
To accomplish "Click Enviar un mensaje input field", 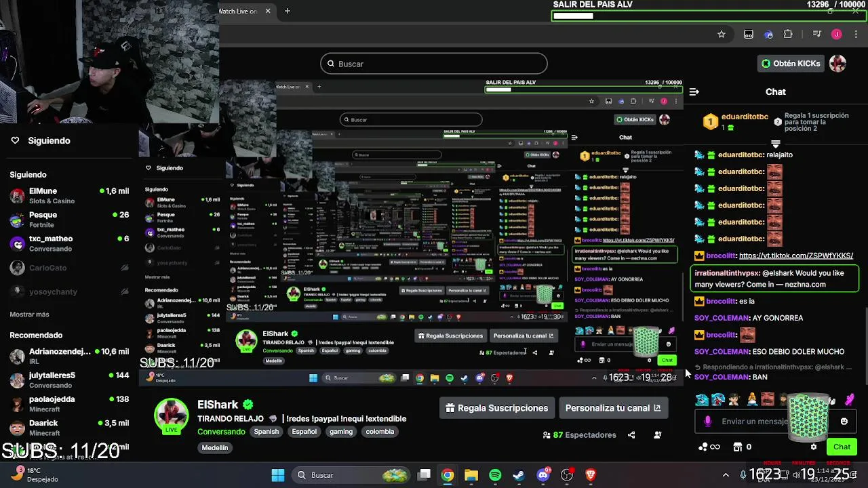I will point(776,422).
